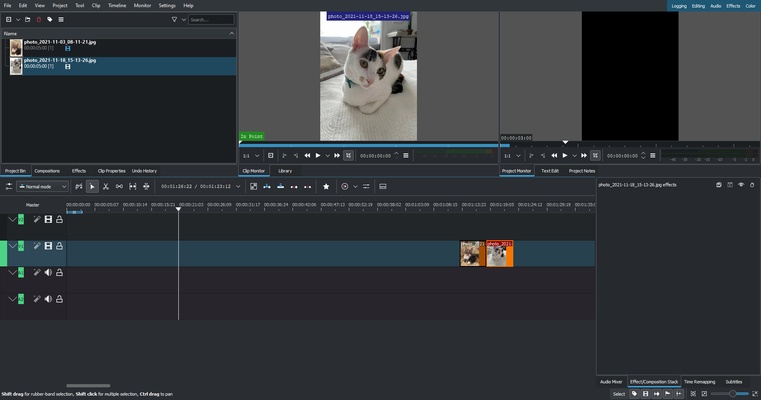
Task: Click the tag icon in Project Bin toolbar
Action: click(x=50, y=19)
